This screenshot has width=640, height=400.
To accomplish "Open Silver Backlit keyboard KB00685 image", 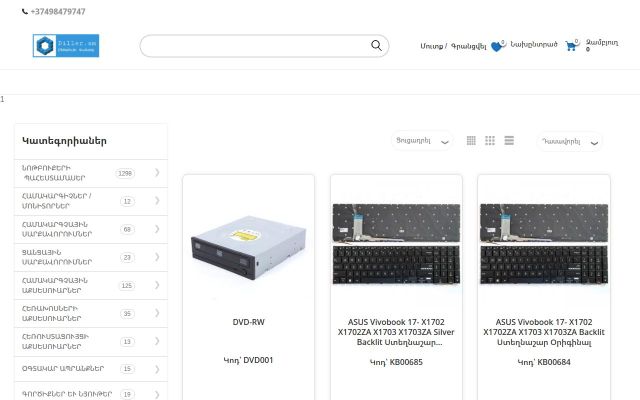I will point(396,244).
